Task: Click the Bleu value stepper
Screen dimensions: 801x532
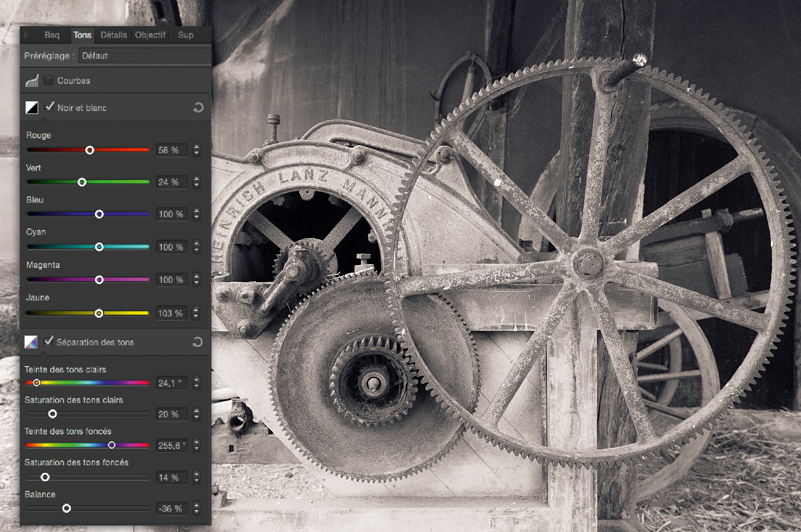Action: point(197,214)
